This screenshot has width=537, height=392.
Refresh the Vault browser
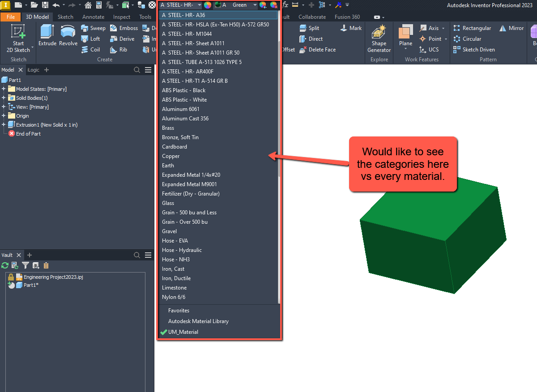click(x=4, y=265)
